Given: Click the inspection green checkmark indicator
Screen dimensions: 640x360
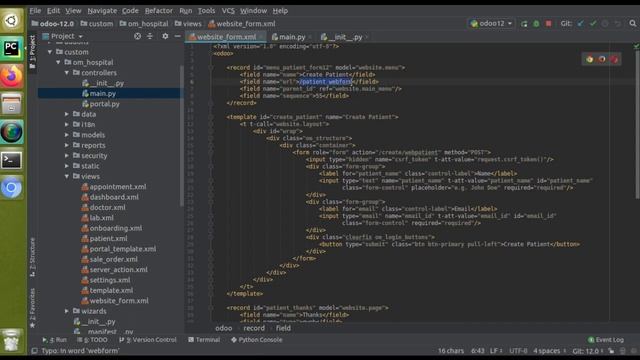Looking at the screenshot, I should (636, 47).
